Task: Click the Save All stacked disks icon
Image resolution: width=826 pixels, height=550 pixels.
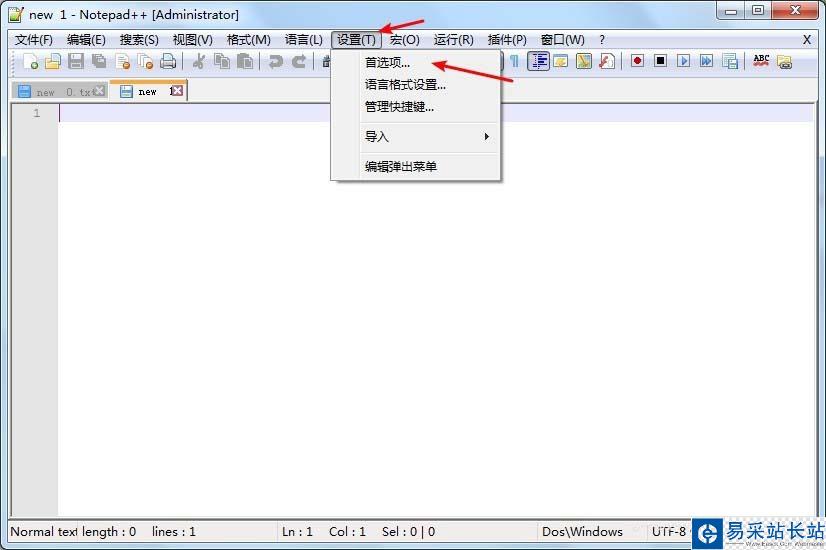Action: (x=99, y=62)
